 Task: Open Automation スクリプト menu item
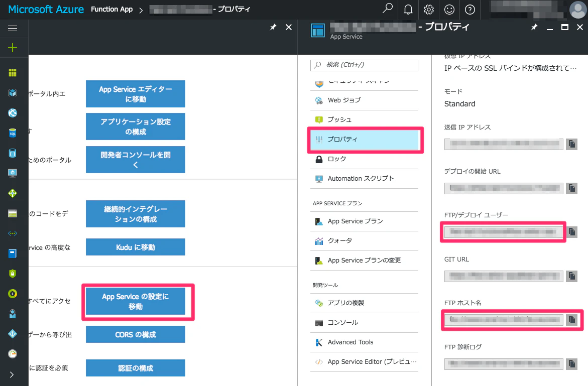[364, 178]
